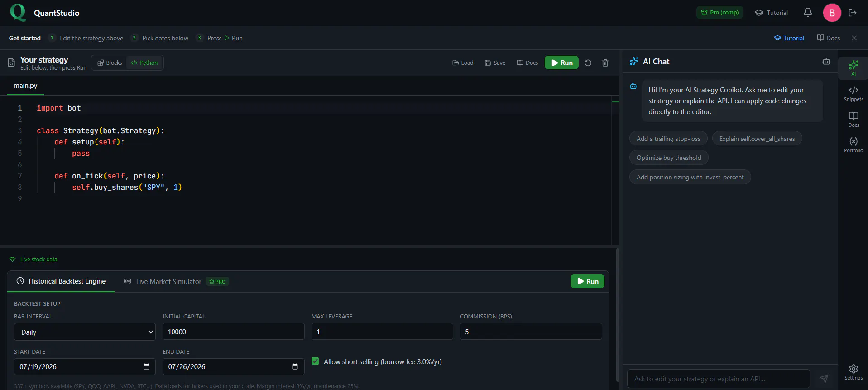
Task: Choose 'Explain self.cover_all_shares' suggestion
Action: pos(757,139)
